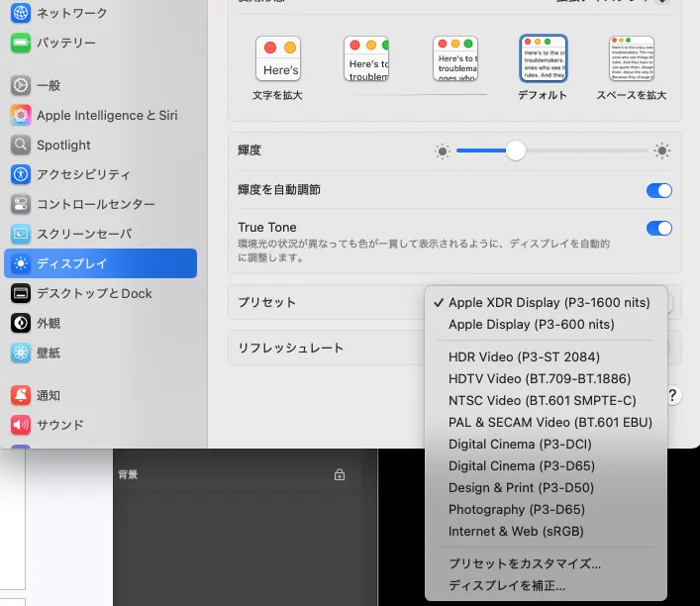Select スペースを拡大 resolution thumbnail
This screenshot has width=700, height=606.
pyautogui.click(x=632, y=58)
